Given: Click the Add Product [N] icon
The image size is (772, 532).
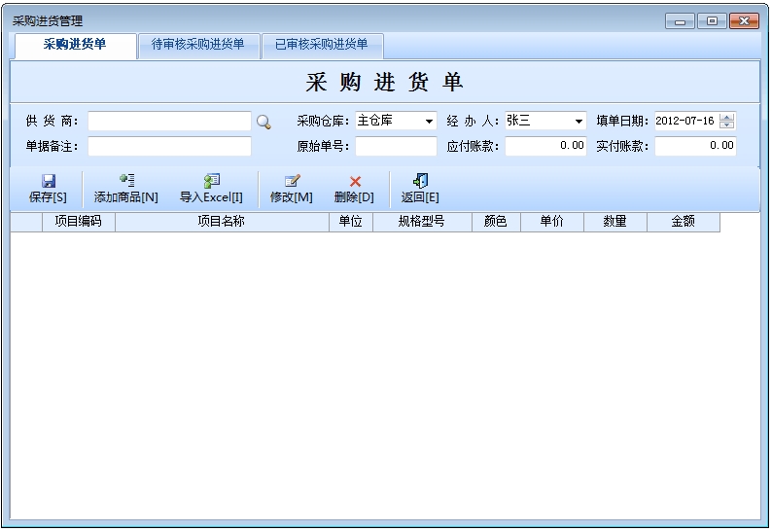Looking at the screenshot, I should point(126,181).
